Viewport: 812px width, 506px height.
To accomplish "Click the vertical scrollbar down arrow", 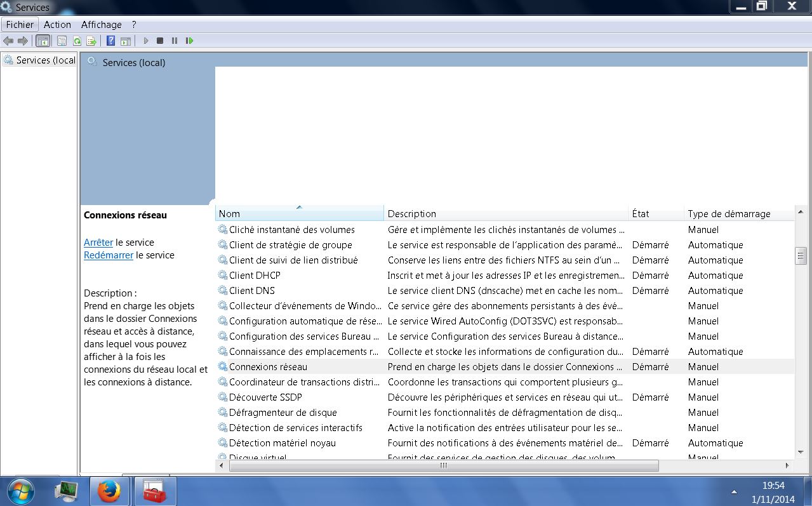I will pos(801,452).
